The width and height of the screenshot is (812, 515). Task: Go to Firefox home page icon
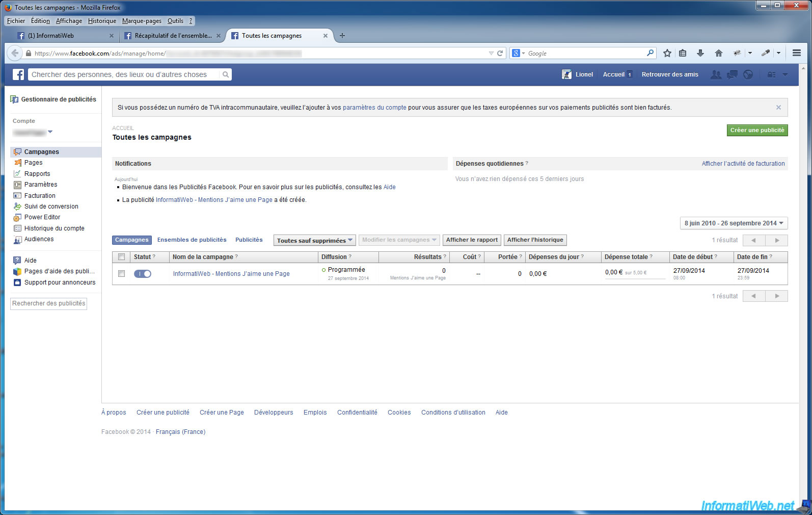(x=719, y=53)
